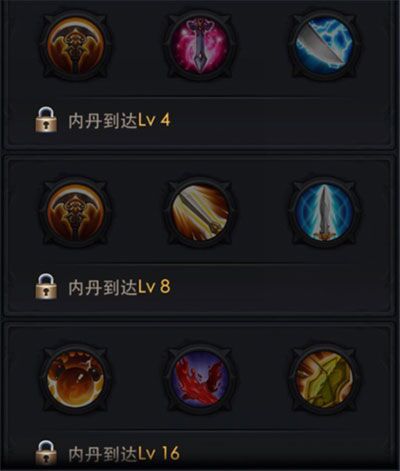Click the gold Lv 4 level text

tap(154, 120)
